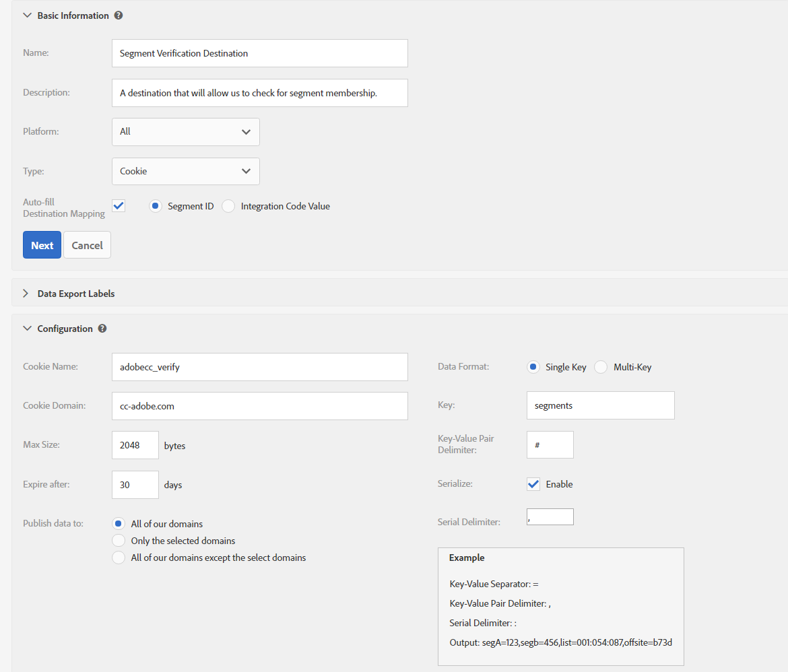Viewport: 788px width, 672px height.
Task: Edit the Cookie Name field
Action: pyautogui.click(x=259, y=366)
